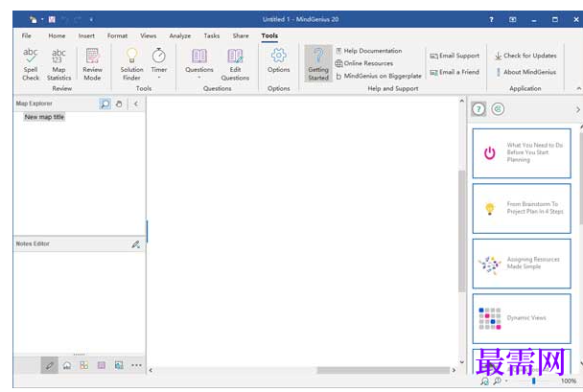Screen dimensions: 583x392
Task: Select the pen icon in bottom-left panel bar
Action: click(50, 365)
